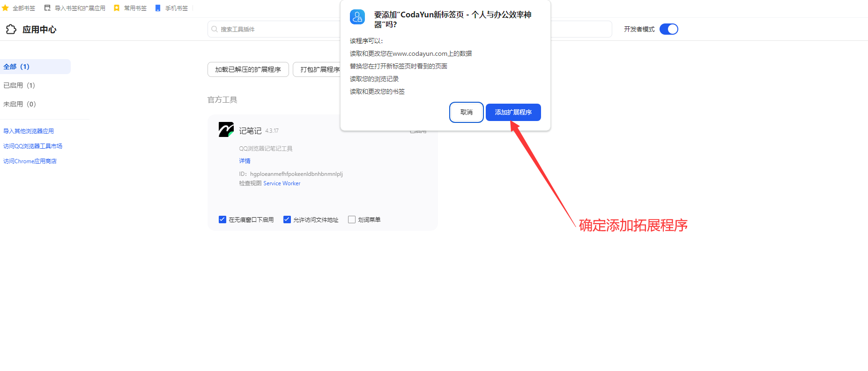Open the 导入其他浏览器应用 link
The image size is (868, 371).
(x=29, y=131)
